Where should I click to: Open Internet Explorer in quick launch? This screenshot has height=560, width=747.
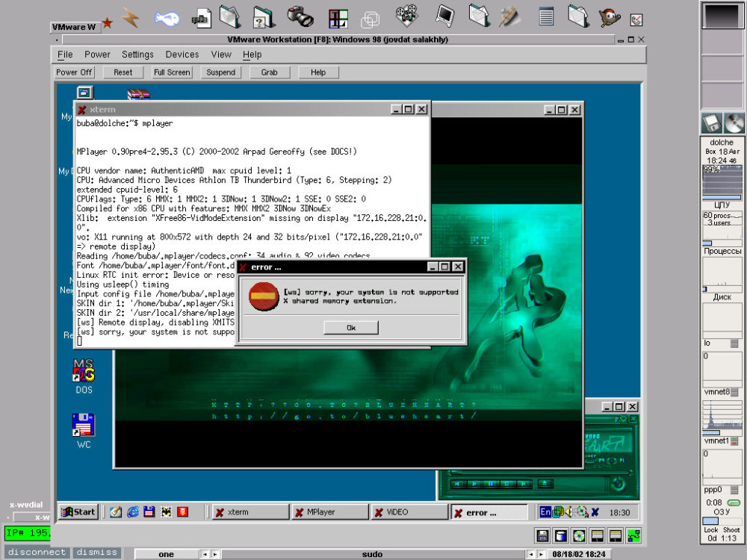[133, 512]
